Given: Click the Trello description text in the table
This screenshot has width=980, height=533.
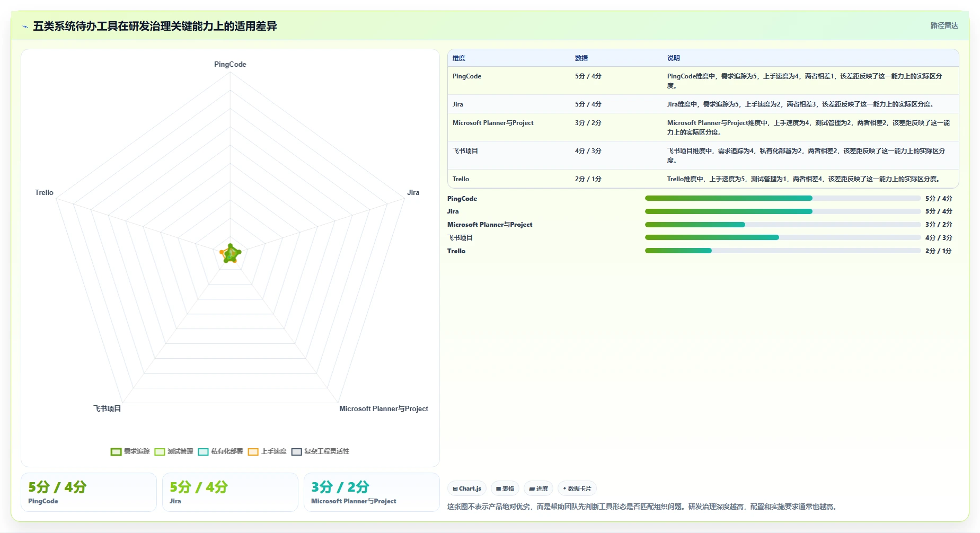Looking at the screenshot, I should pos(804,179).
